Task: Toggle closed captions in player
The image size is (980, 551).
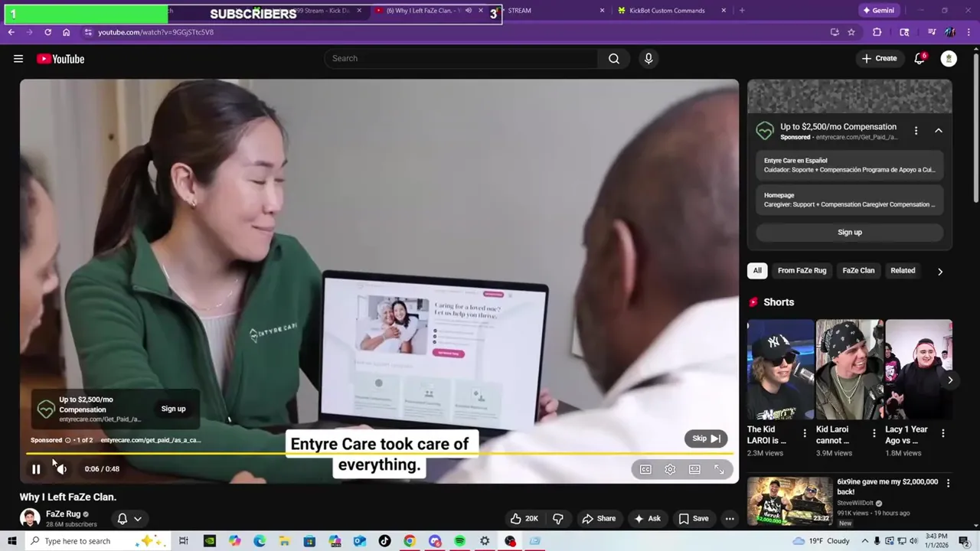Action: pos(645,469)
